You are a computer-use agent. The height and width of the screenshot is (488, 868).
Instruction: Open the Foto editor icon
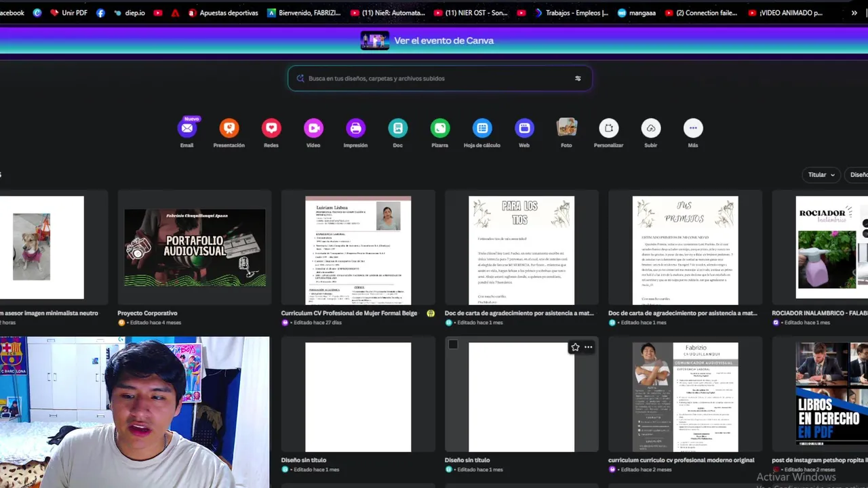[x=566, y=128]
